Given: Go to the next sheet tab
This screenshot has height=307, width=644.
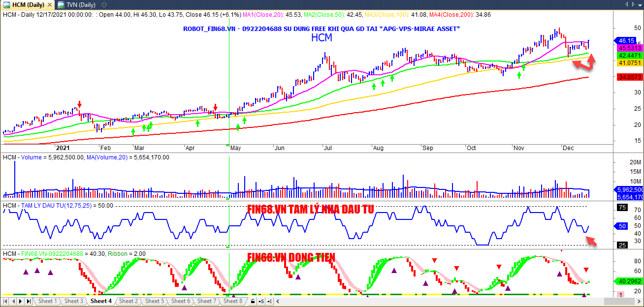Looking at the screenshot, I should 21,301.
